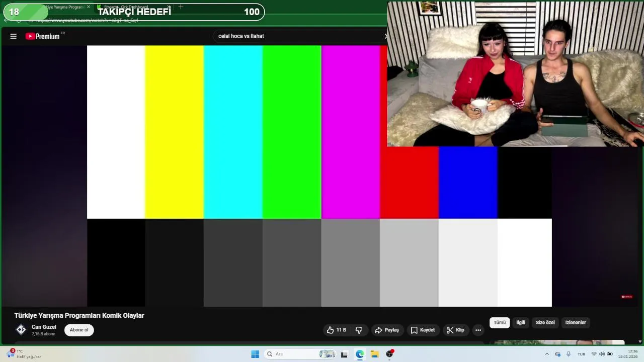Save the video with Kaydet button
Screen dimensions: 644x362
(423, 330)
